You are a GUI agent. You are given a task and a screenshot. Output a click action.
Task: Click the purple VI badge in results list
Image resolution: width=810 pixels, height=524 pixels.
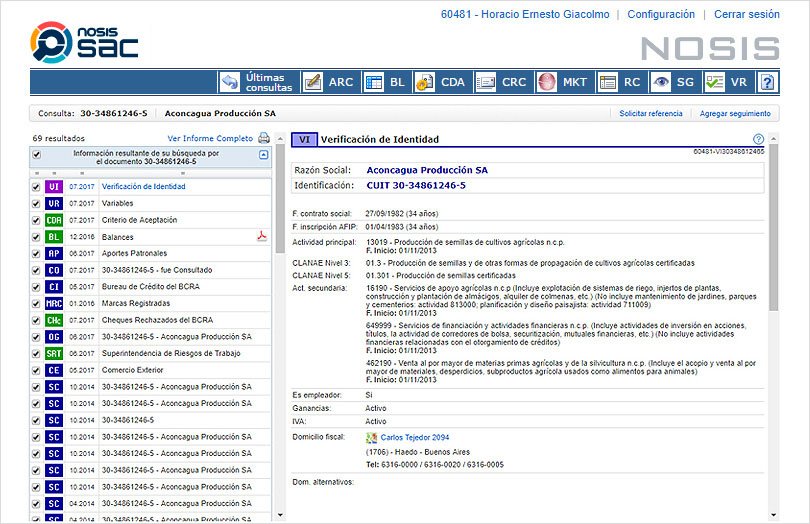pyautogui.click(x=54, y=187)
